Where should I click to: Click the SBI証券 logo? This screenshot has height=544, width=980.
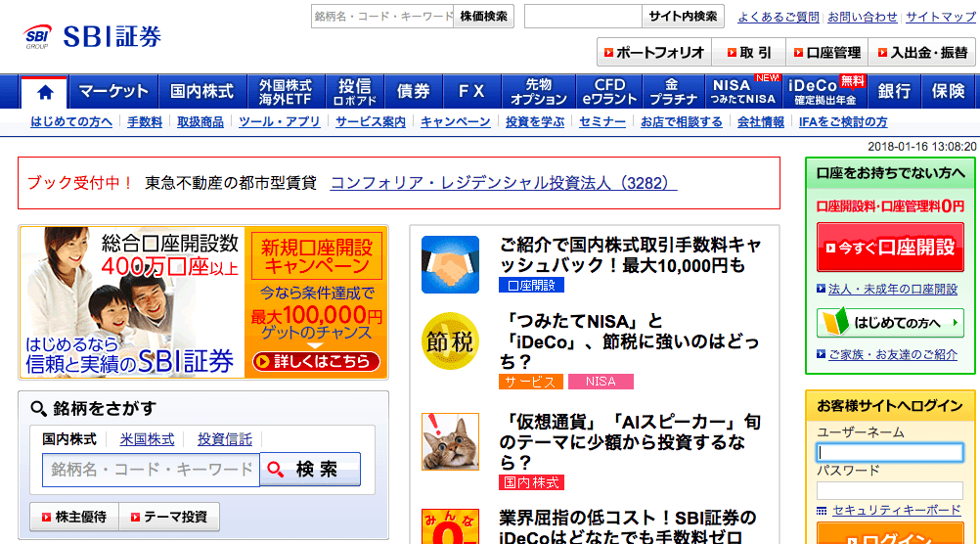tap(93, 36)
